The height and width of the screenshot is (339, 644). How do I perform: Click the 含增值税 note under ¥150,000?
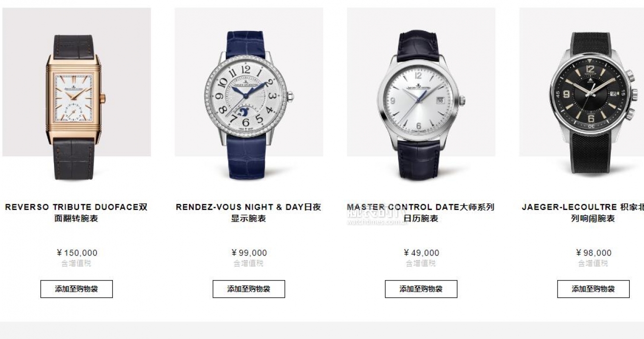click(x=76, y=263)
